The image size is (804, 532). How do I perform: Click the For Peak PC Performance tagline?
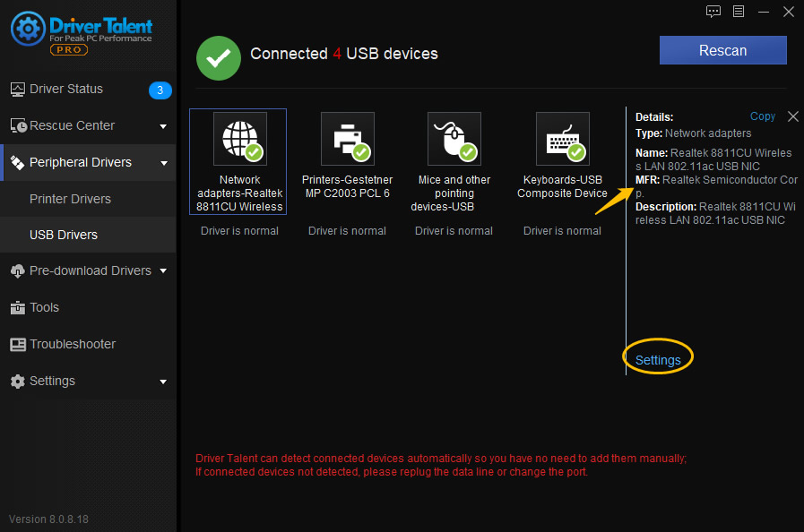pyautogui.click(x=100, y=39)
